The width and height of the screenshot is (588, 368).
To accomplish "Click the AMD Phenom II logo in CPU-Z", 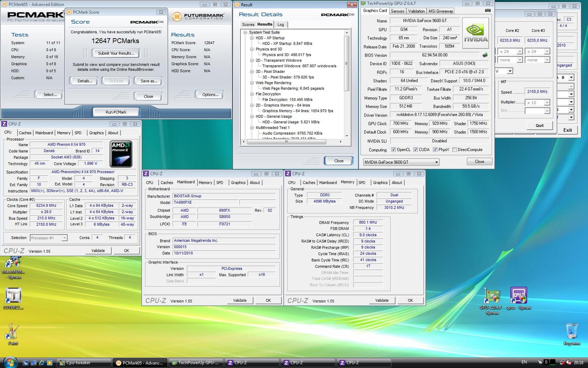I will pos(121,154).
